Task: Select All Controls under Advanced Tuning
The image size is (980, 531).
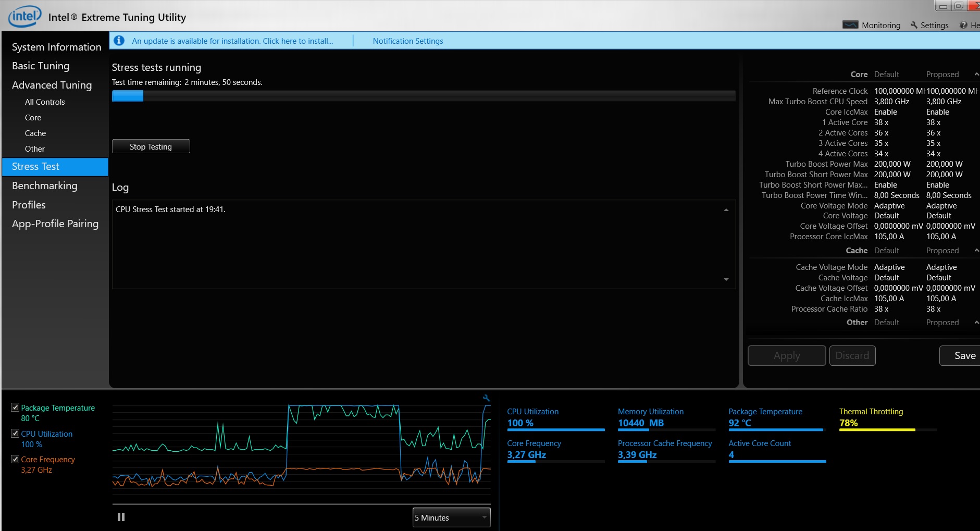Action: 45,102
